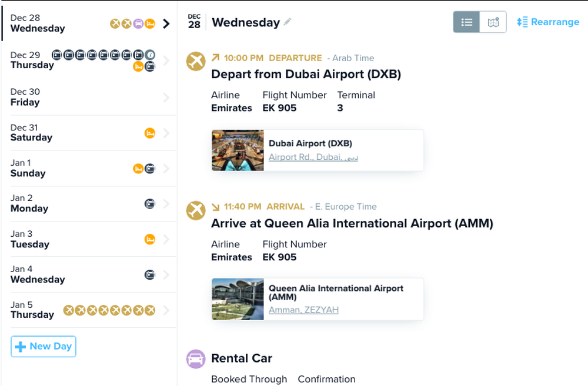Click the arrival airplane icon
This screenshot has width=588, height=386.
196,210
